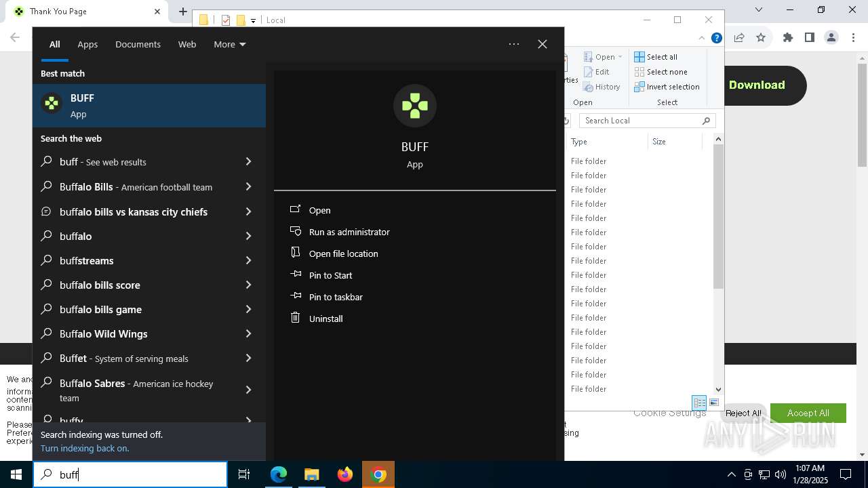Click Reject All cookies button

pos(743,413)
